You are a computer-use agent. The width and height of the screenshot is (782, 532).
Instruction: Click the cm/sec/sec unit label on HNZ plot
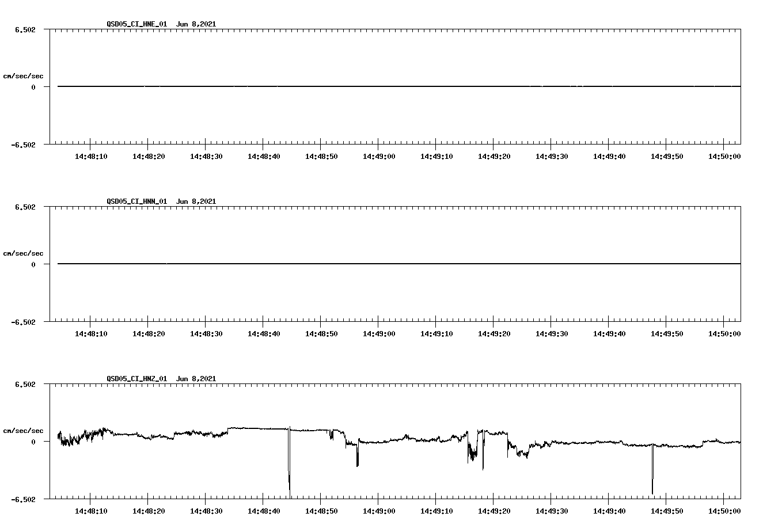24,431
